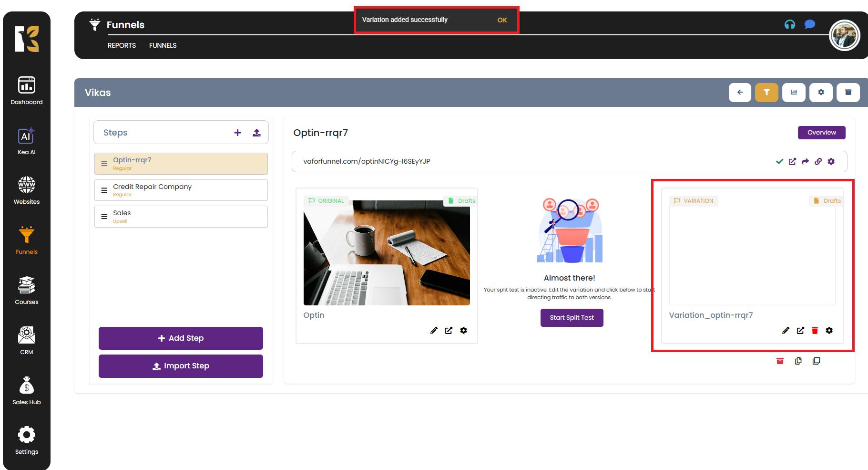Click the Add Step button
Viewport: 868px width, 470px height.
tap(181, 338)
